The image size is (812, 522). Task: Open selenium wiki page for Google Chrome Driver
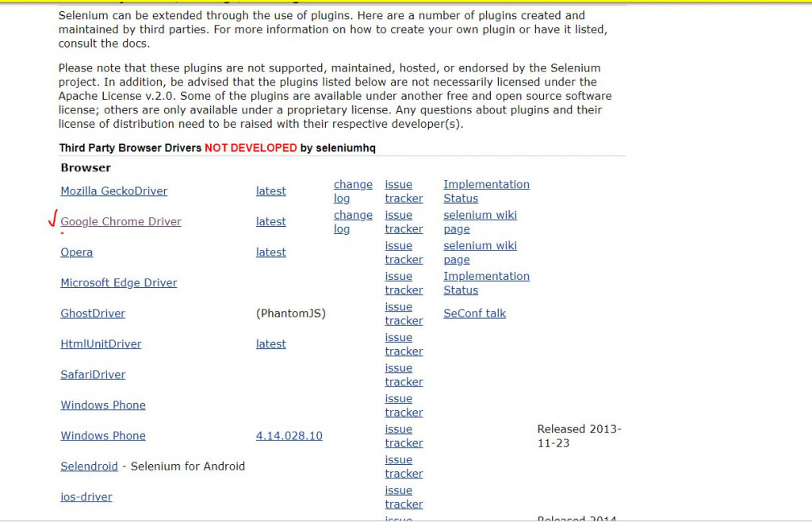(480, 221)
